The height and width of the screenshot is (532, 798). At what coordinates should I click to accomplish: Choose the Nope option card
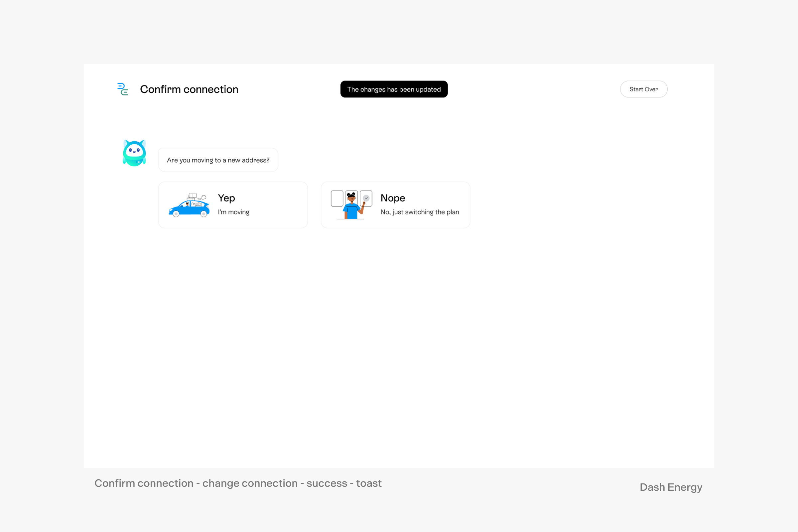[x=395, y=205]
